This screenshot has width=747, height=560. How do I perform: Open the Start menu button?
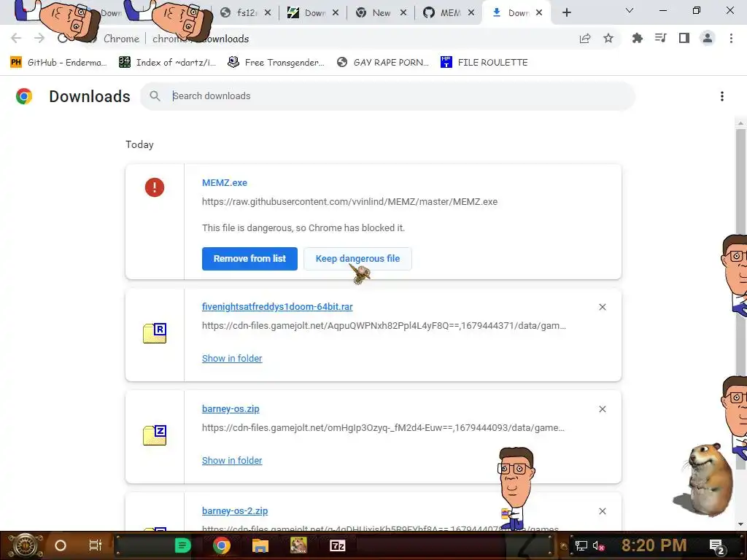(x=26, y=545)
